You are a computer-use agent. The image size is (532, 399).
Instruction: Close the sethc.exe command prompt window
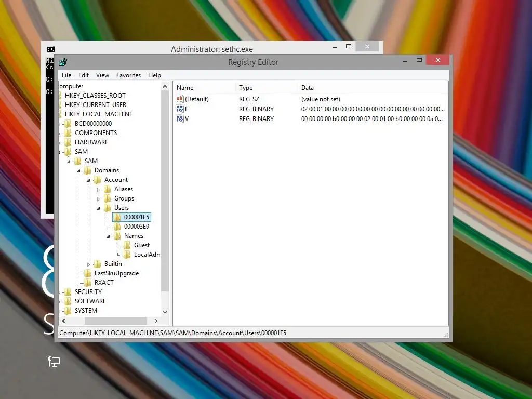point(367,46)
